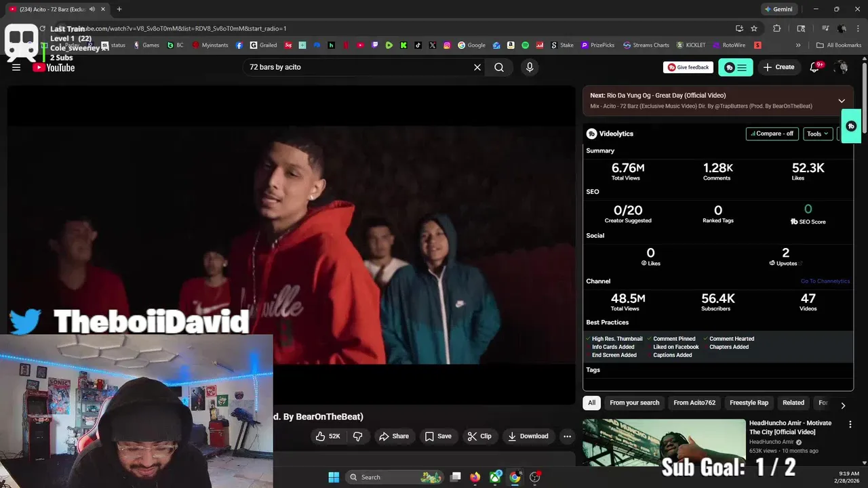Select the Freestyle Rap chip

pos(749,403)
